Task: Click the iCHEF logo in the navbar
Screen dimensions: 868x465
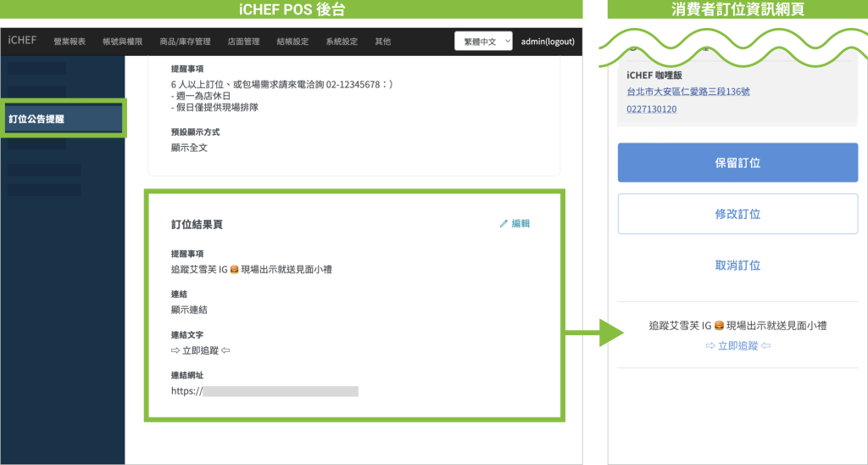Action: tap(22, 41)
